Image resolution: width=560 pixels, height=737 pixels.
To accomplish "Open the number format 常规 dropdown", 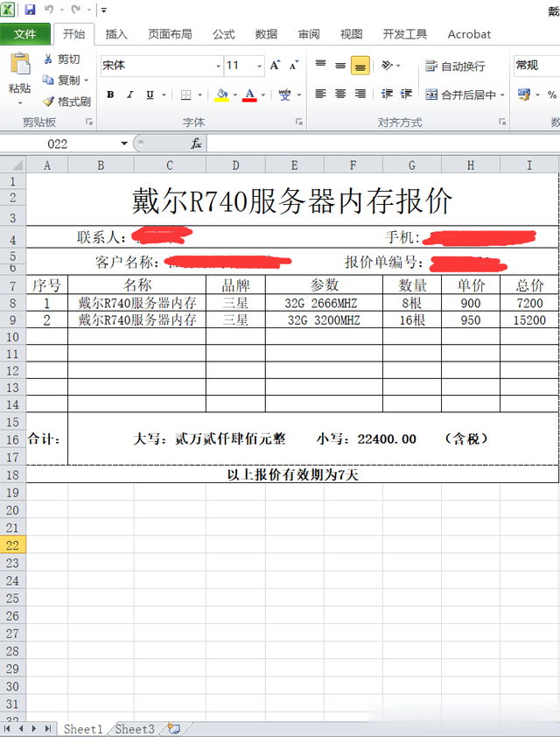I will coord(536,66).
